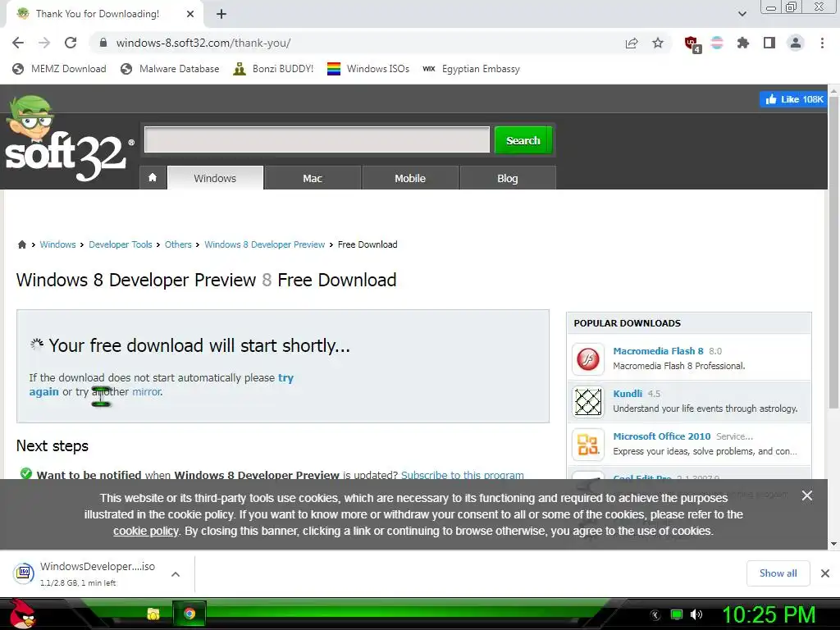Open the Macromedia Flash 8 title link

658,351
